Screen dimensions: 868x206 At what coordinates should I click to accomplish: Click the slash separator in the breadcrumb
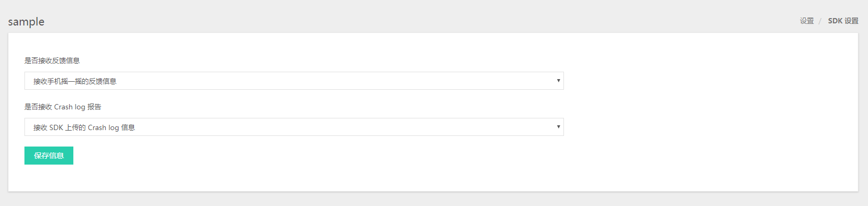(820, 21)
